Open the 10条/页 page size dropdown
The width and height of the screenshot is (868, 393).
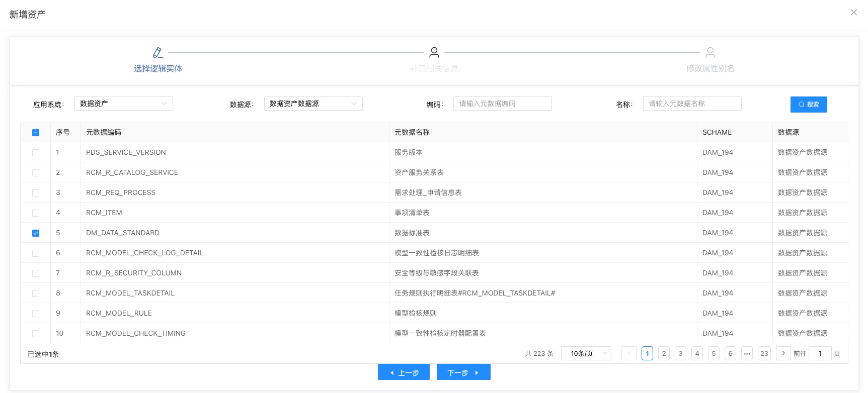tap(586, 353)
